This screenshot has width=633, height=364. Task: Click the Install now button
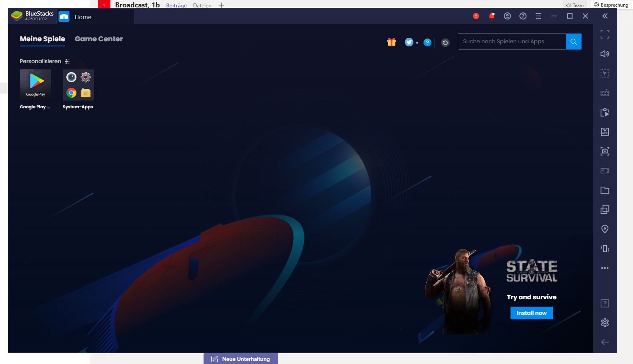click(x=531, y=313)
